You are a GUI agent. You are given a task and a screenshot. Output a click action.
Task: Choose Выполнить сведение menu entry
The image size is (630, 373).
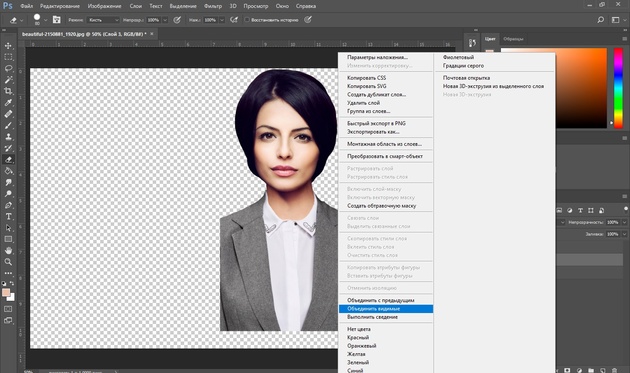372,317
